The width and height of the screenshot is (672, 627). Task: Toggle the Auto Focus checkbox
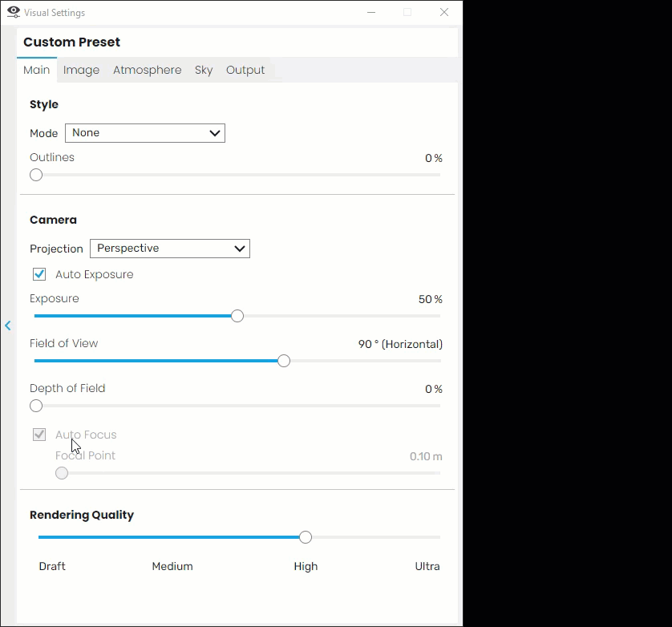click(x=39, y=435)
